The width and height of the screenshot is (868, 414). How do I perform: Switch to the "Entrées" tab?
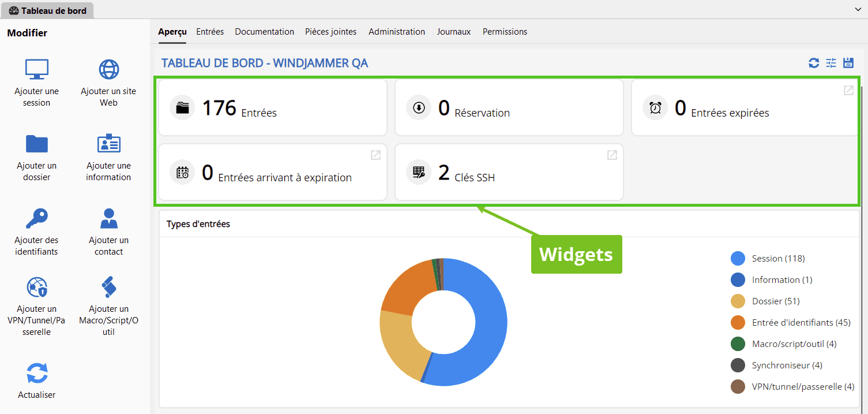210,32
